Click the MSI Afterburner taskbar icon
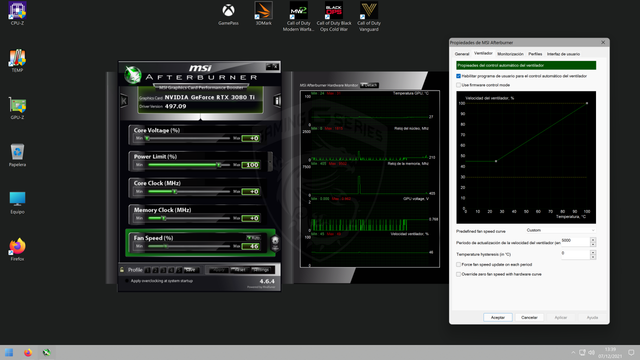Image resolution: width=640 pixels, height=360 pixels. pos(47,353)
